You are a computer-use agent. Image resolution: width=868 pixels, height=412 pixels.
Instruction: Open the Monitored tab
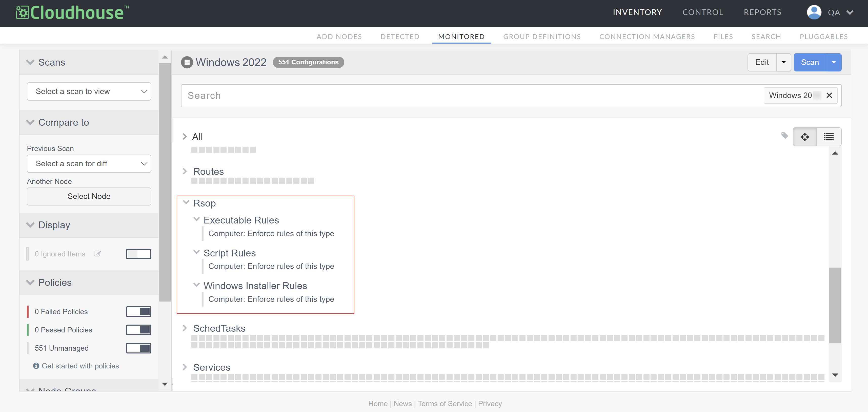(461, 36)
